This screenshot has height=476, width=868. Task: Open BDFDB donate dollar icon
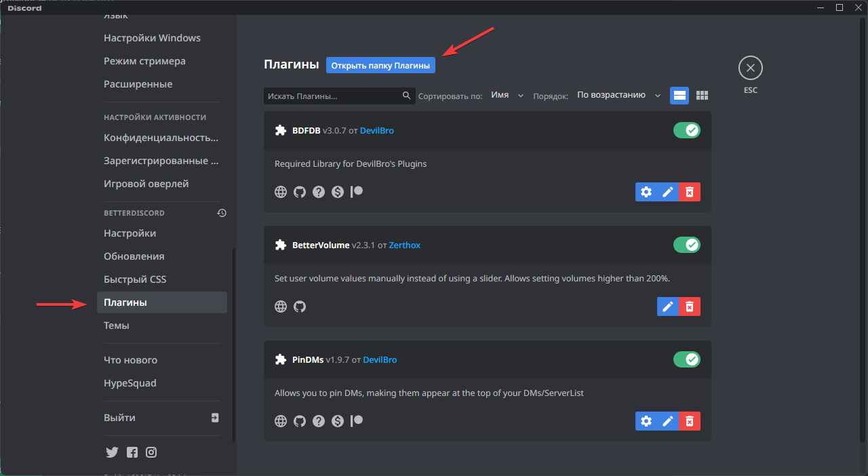(x=338, y=192)
